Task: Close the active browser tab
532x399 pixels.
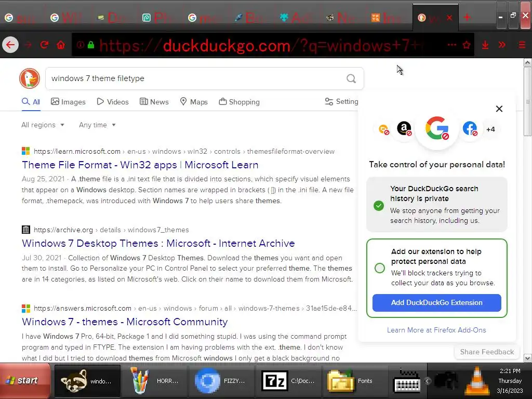Action: point(449,17)
